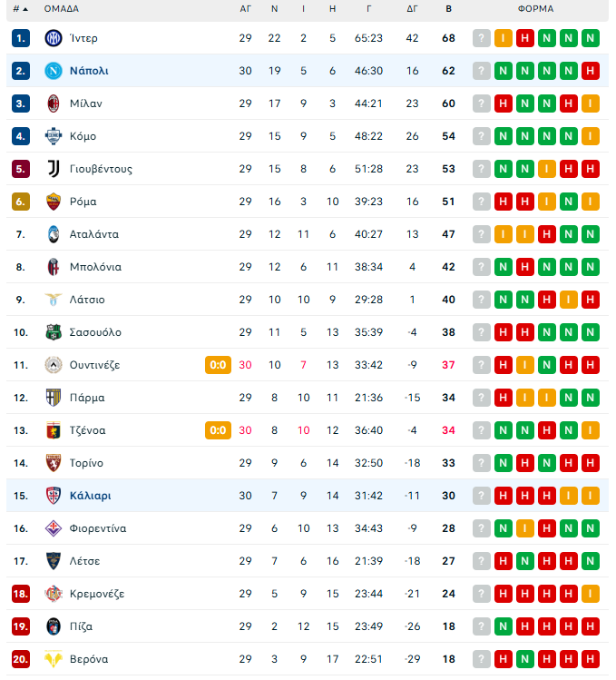Click the Verona team crest
This screenshot has width=616, height=680.
(53, 659)
